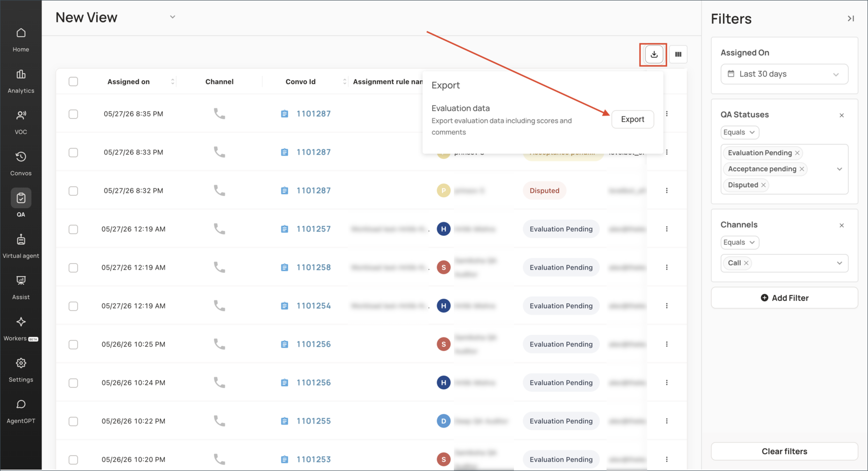This screenshot has width=868, height=471.
Task: Expand the New View dropdown chevron
Action: pyautogui.click(x=173, y=17)
